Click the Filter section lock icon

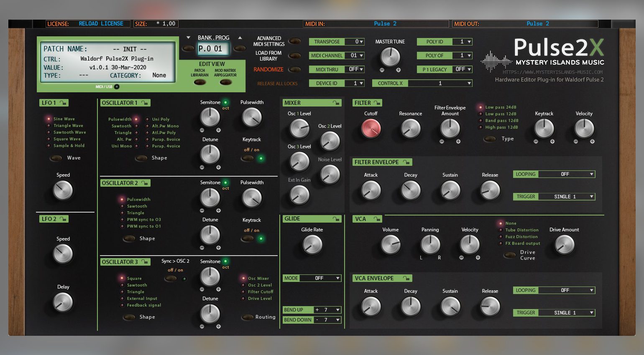point(377,103)
